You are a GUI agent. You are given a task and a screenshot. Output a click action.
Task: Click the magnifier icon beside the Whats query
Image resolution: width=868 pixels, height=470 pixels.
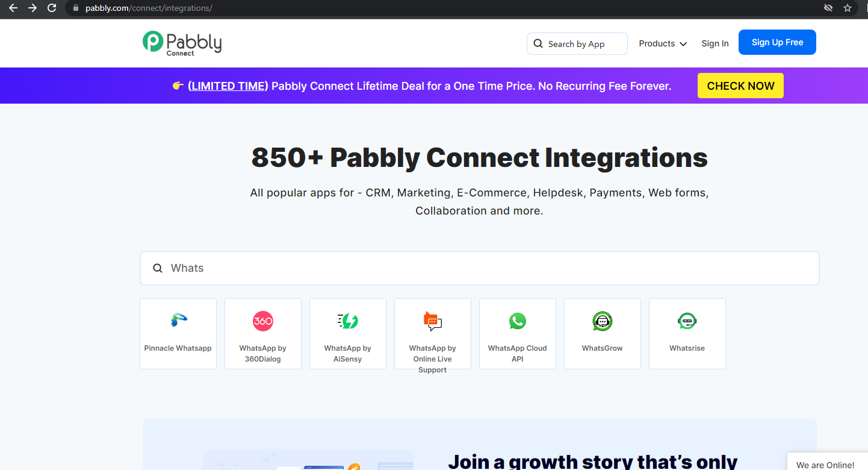click(158, 268)
